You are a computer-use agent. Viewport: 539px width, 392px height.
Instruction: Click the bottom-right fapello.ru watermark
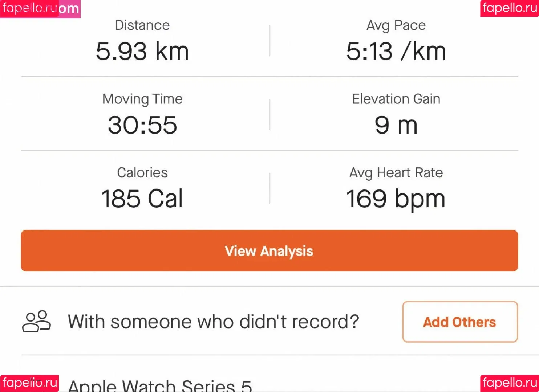[510, 383]
